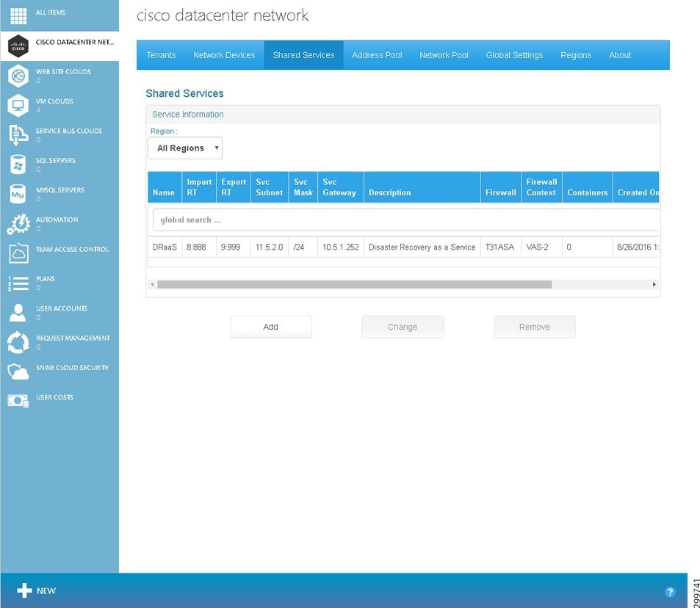Sort by the Created On column header
Screen dimensions: 700x608
coord(636,187)
